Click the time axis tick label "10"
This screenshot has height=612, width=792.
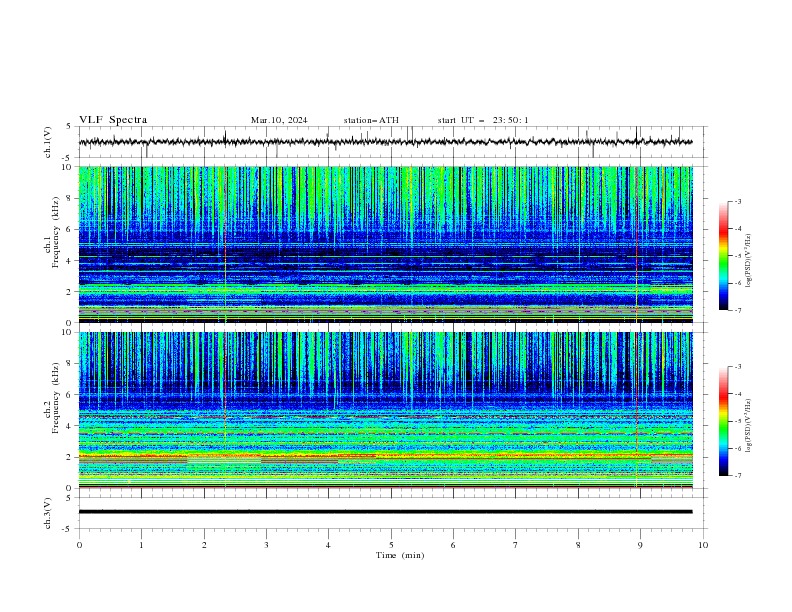[x=703, y=545]
